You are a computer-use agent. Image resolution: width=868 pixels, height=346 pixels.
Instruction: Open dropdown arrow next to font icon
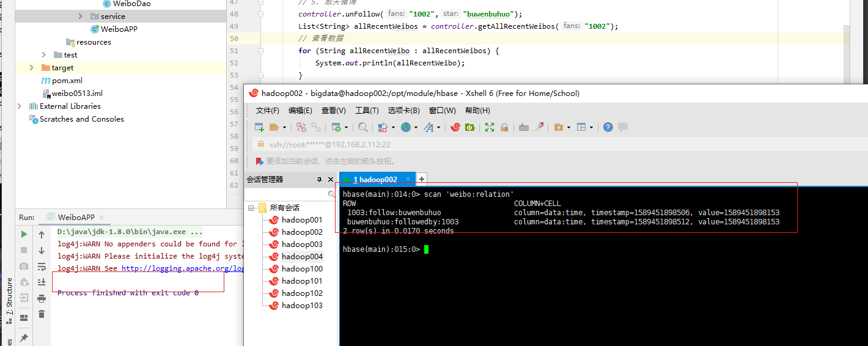point(439,127)
